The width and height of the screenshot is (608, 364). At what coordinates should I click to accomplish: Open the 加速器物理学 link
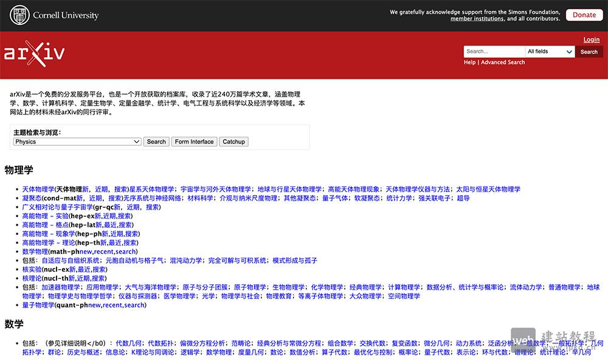61,287
